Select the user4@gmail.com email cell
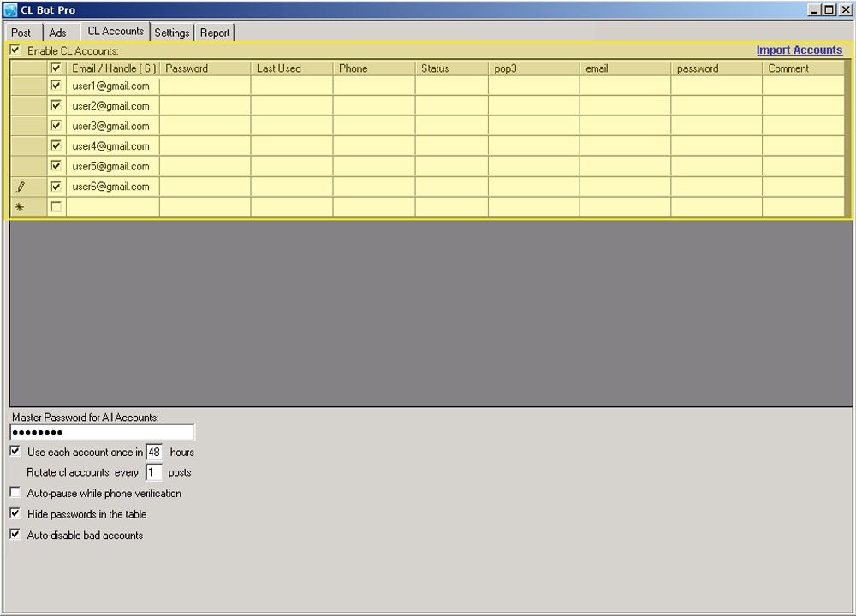This screenshot has height=616, width=856. (x=112, y=146)
